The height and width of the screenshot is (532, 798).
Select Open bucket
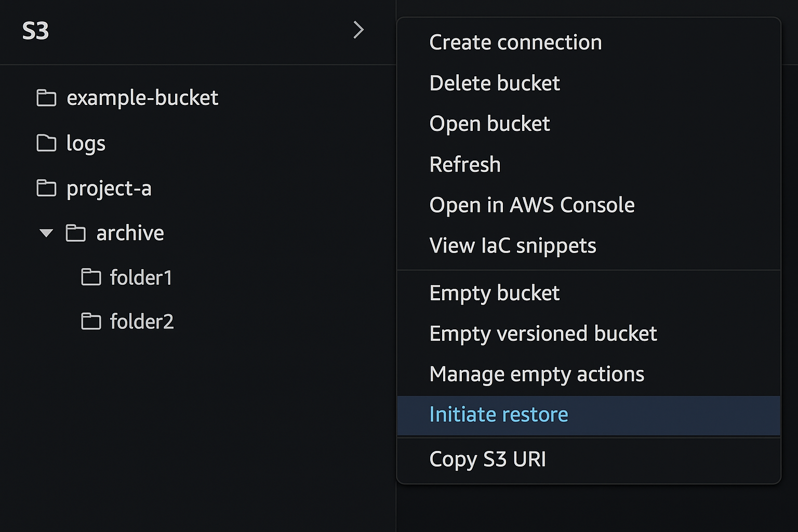point(489,124)
